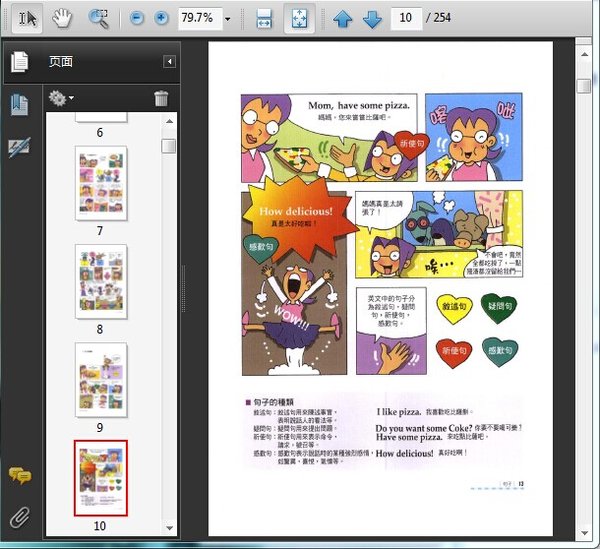600x549 pixels.
Task: Open the pages panel gear options menu
Action: tap(60, 98)
